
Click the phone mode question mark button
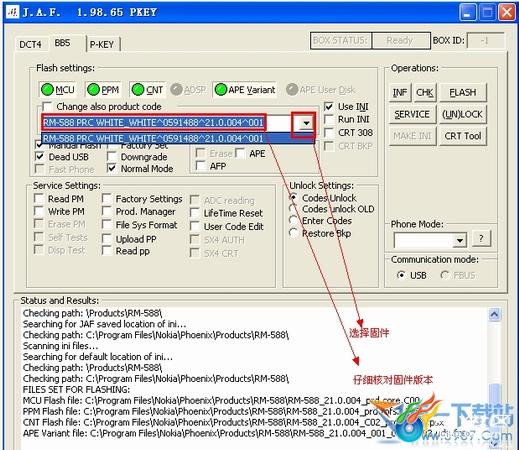click(481, 239)
